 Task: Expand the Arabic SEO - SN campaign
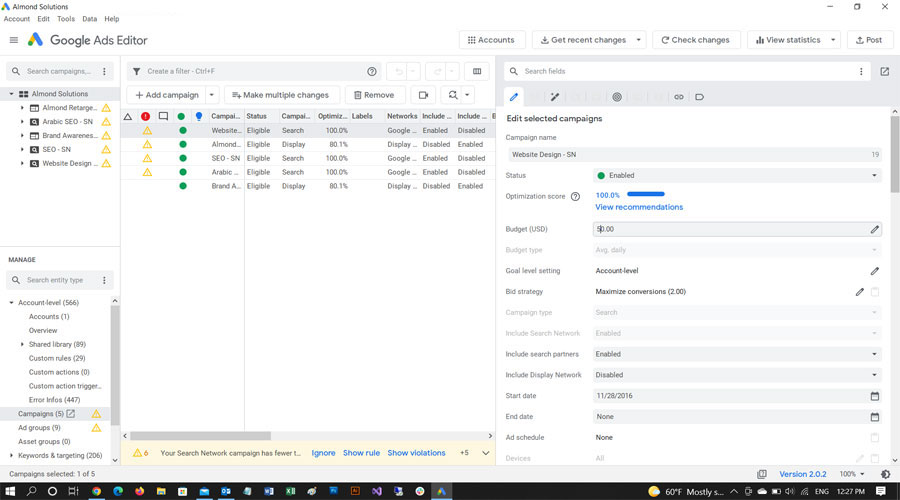point(22,122)
